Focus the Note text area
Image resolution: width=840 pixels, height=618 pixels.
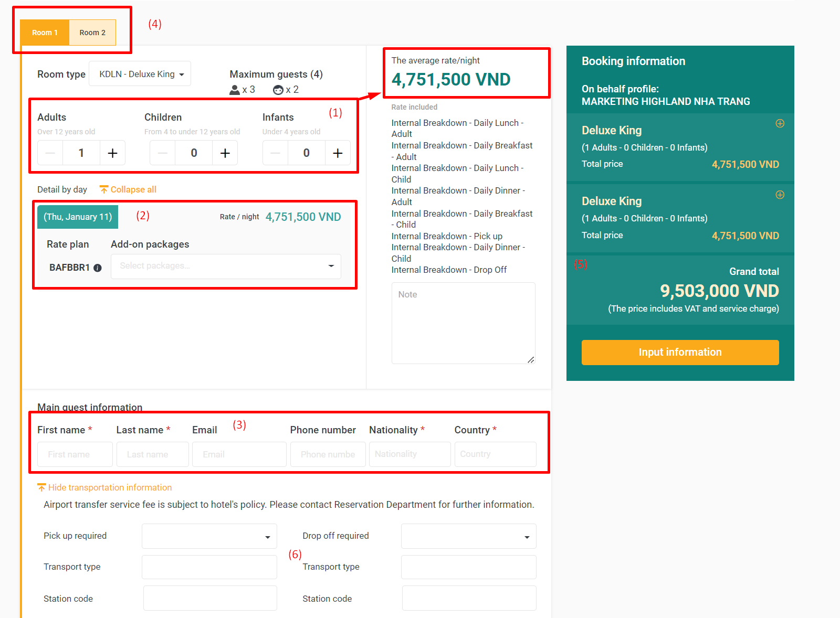click(463, 323)
